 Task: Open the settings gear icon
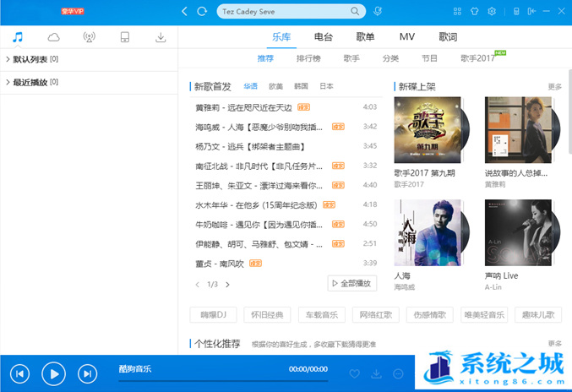point(492,11)
